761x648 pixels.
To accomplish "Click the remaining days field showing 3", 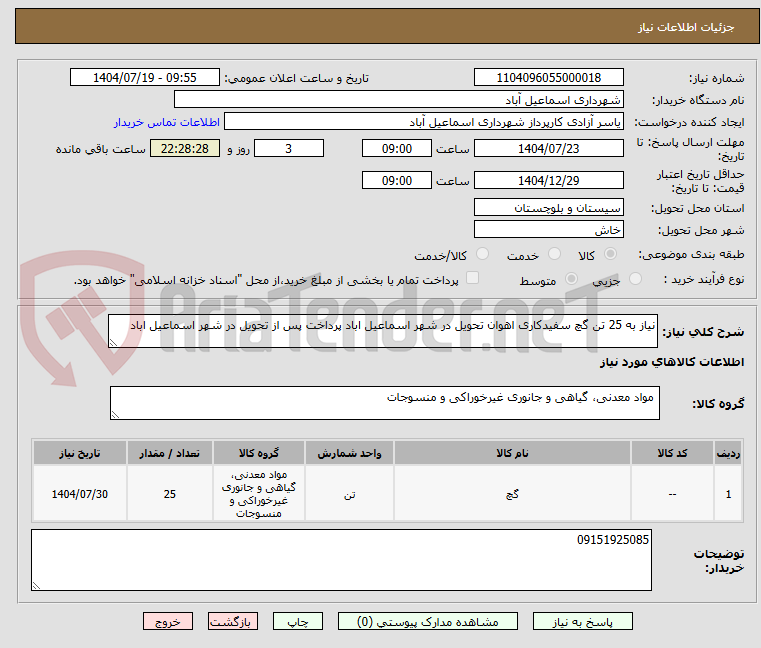I will [x=289, y=149].
